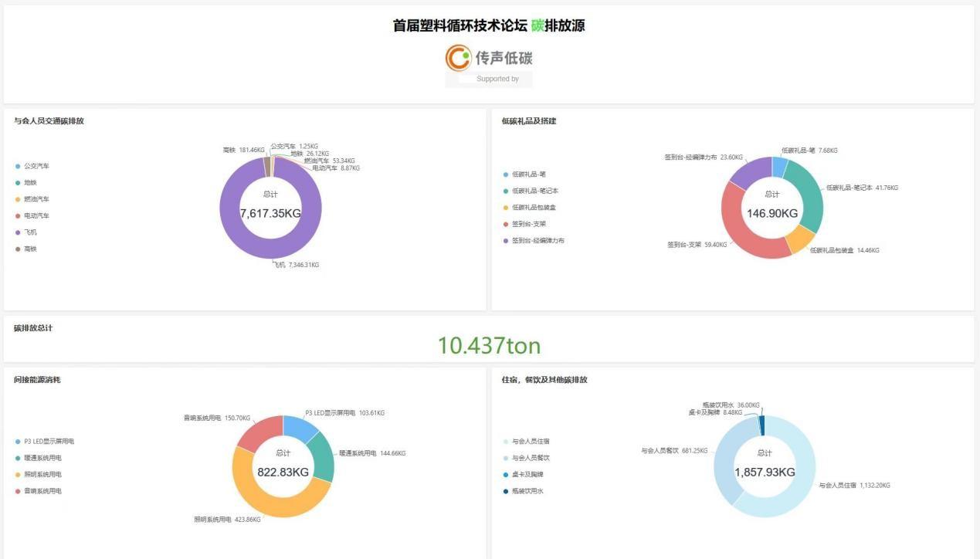Toggle 签到台-支架 legend entry
980x559 pixels.
tap(524, 224)
